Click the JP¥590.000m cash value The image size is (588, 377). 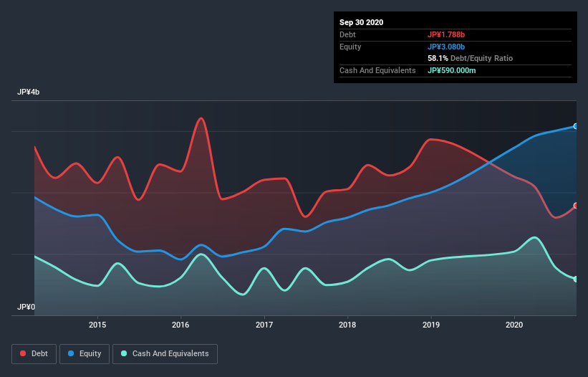[x=452, y=70]
